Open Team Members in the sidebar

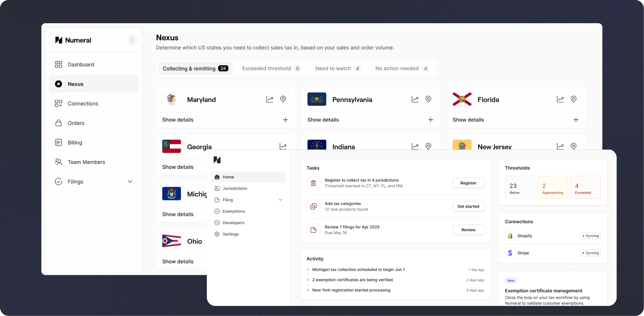click(86, 162)
